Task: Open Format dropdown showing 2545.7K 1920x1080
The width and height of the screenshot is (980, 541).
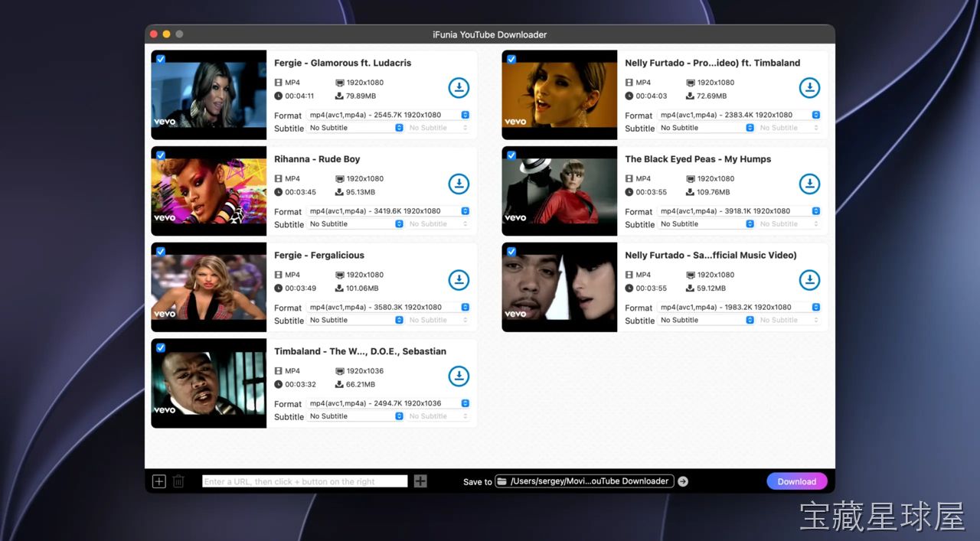Action: [389, 115]
